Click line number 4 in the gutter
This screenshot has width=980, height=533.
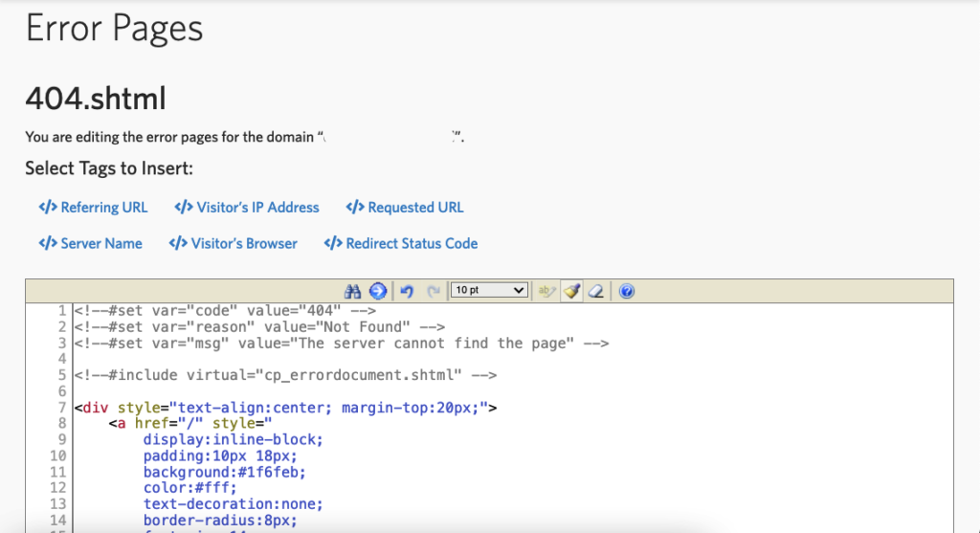62,359
